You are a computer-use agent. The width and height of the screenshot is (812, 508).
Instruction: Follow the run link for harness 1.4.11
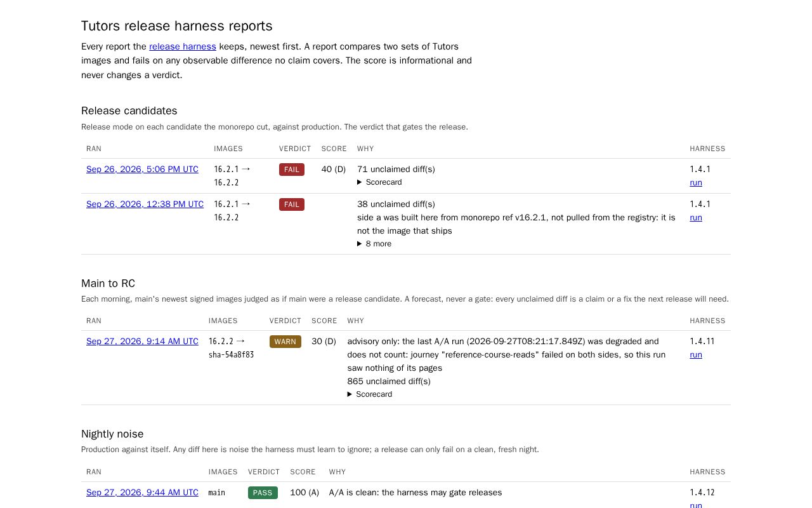click(696, 354)
